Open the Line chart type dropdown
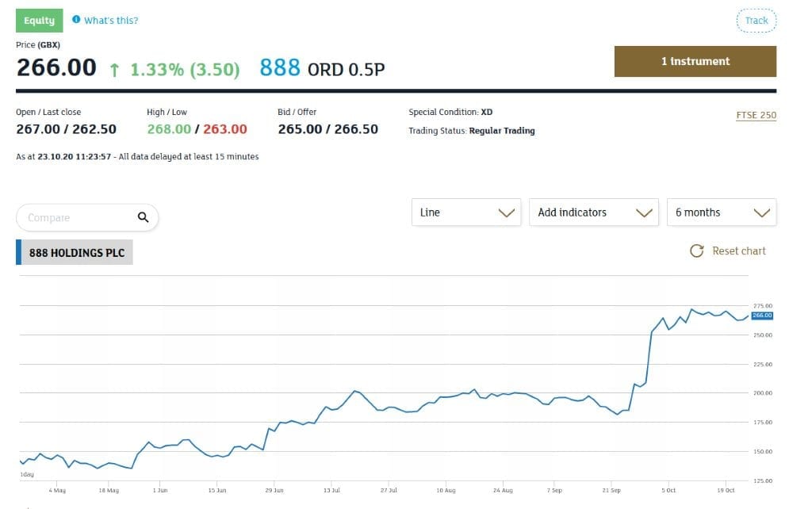The width and height of the screenshot is (812, 509). 466,212
